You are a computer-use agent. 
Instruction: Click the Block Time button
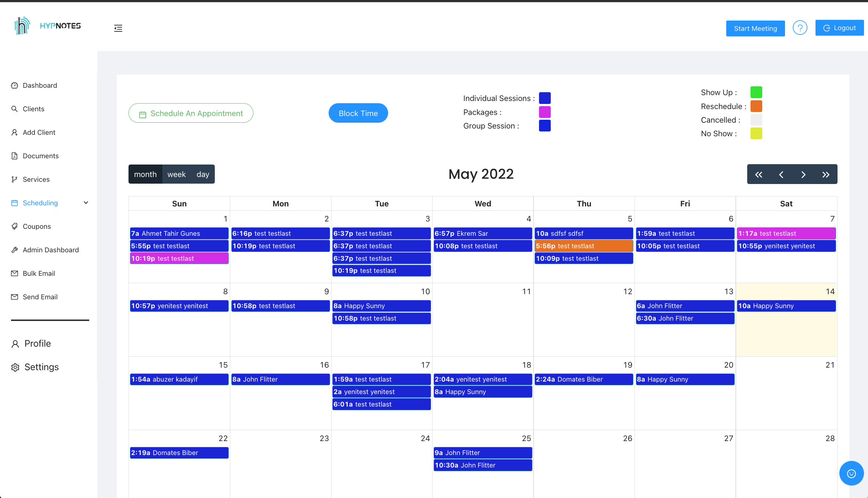point(358,113)
